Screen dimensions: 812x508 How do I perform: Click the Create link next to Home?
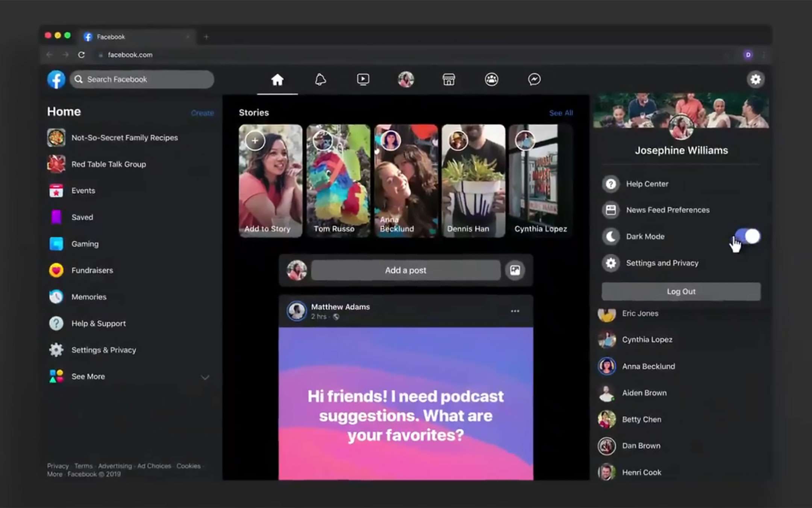tap(202, 113)
